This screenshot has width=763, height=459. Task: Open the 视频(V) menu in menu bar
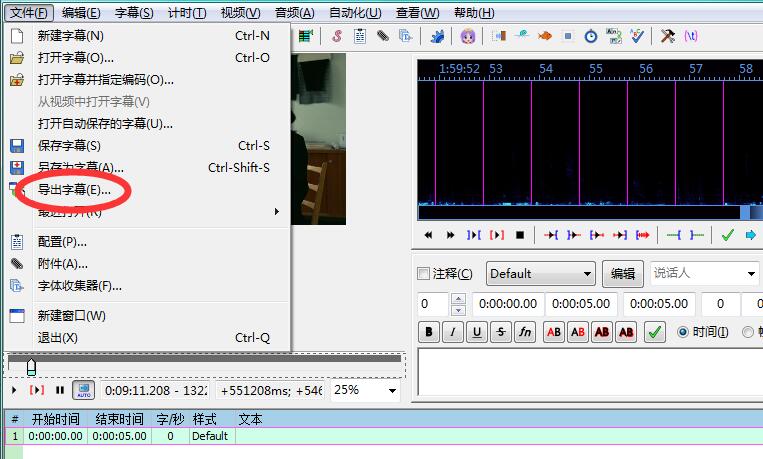(240, 13)
